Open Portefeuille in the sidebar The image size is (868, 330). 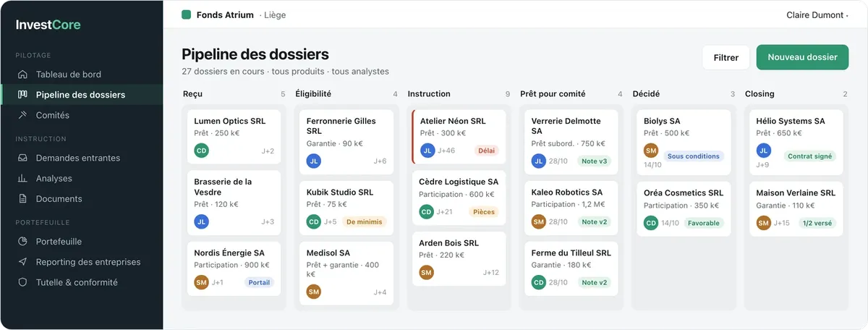pos(81,242)
